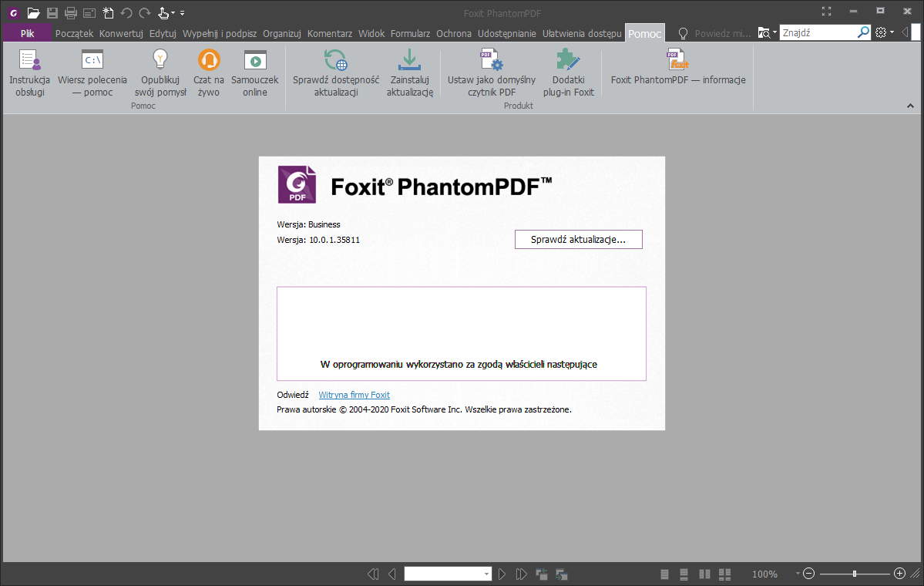Click the version number 10.0.1.35811 text
This screenshot has width=924, height=586.
[x=334, y=240]
